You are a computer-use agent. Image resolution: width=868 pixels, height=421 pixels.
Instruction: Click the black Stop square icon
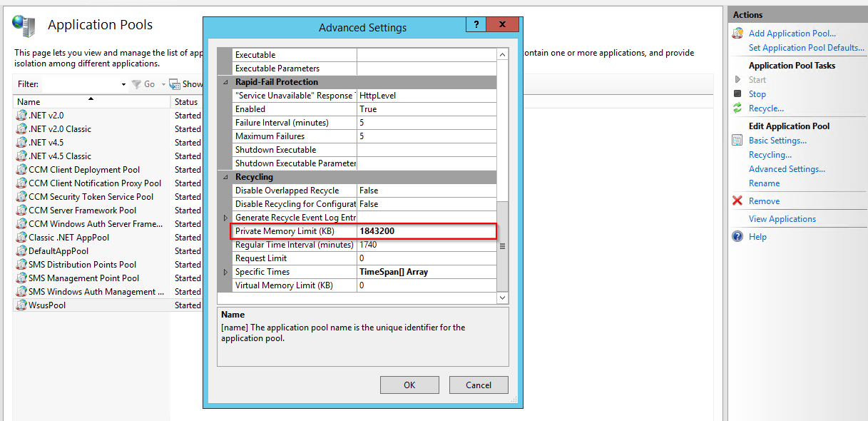coord(737,94)
